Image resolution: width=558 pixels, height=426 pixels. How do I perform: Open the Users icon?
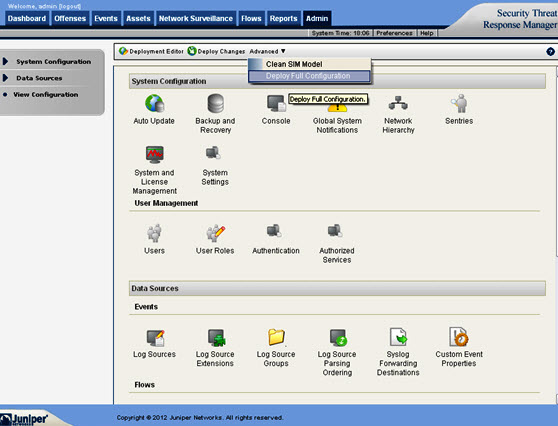point(154,233)
